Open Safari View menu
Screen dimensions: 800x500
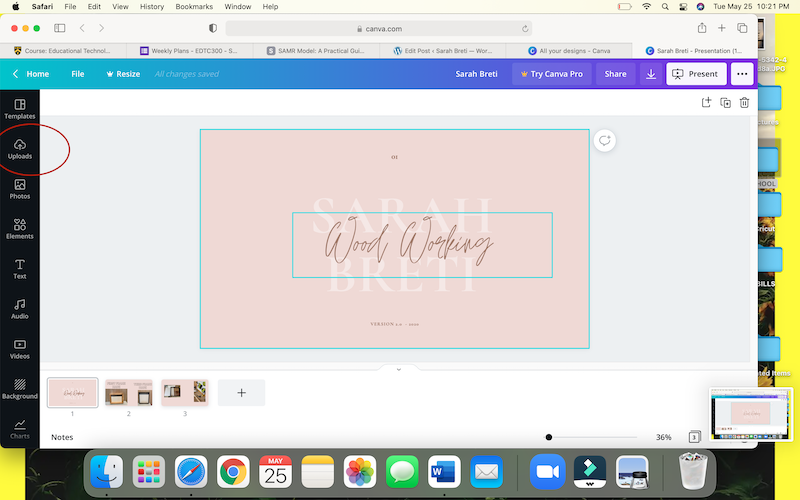coord(120,7)
